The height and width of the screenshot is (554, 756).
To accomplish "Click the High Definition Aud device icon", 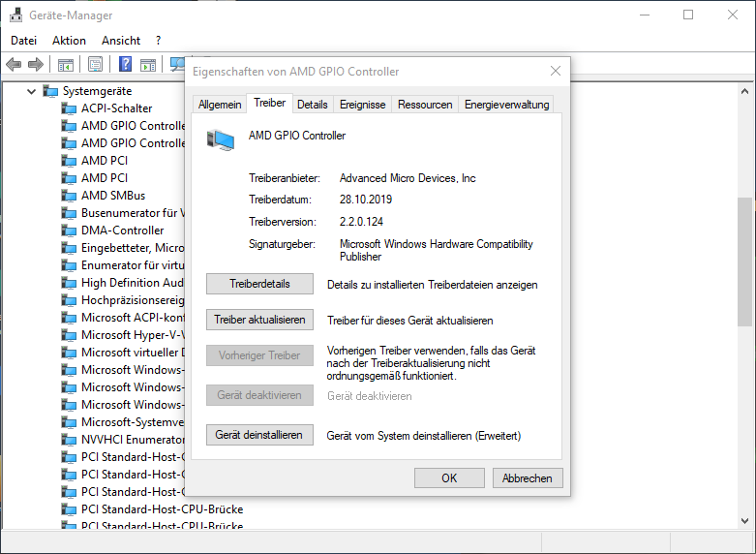I will pyautogui.click(x=69, y=283).
